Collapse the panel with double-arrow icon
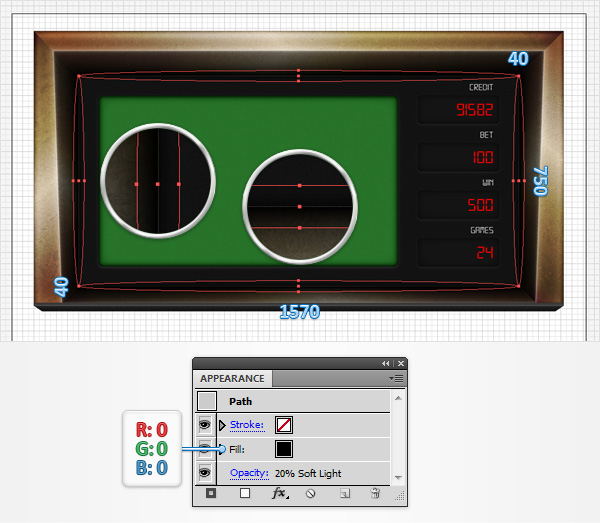The width and height of the screenshot is (600, 523). [x=386, y=363]
